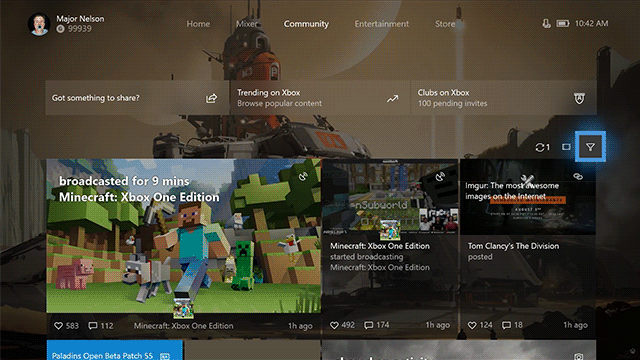The image size is (640, 360).
Task: Open the Store tab
Action: pos(445,24)
